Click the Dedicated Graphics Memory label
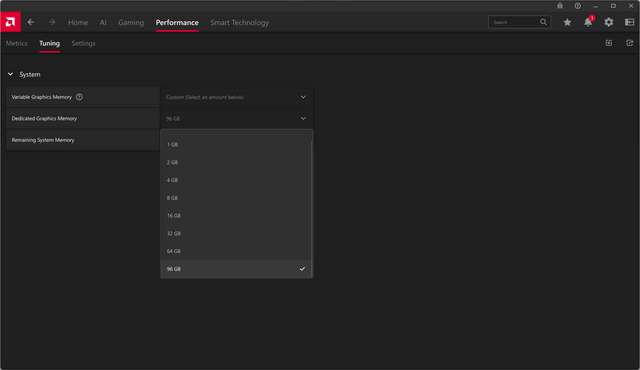640x370 pixels. click(x=44, y=118)
